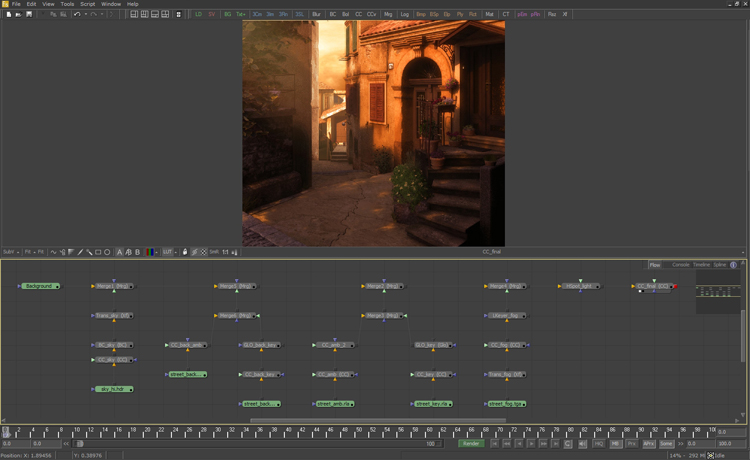Toggle the HiQ high quality button
750x460 pixels.
click(599, 443)
